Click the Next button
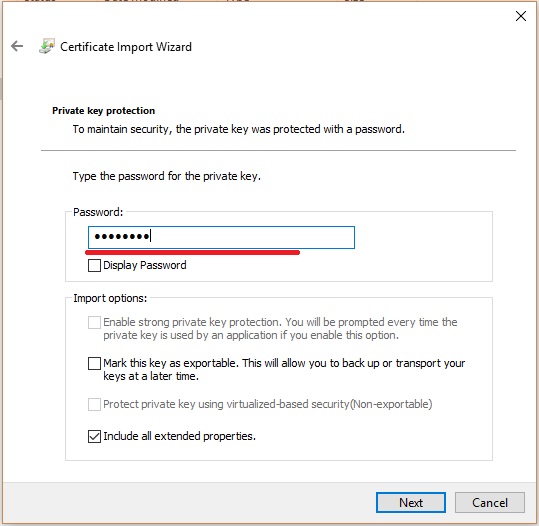The height and width of the screenshot is (526, 539). coord(411,503)
